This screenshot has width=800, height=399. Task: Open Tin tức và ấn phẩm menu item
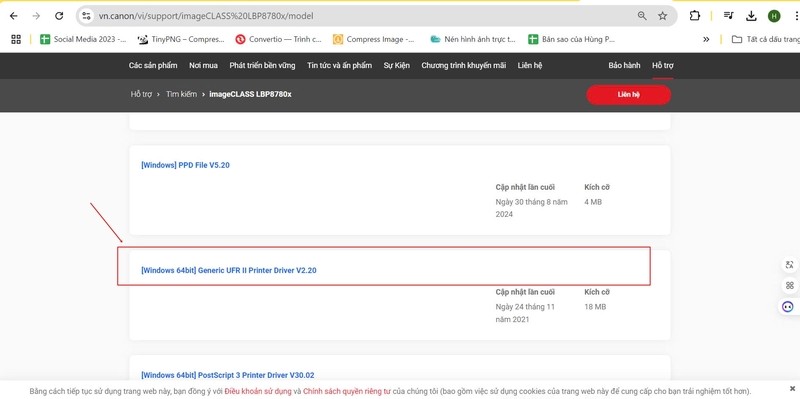(339, 65)
